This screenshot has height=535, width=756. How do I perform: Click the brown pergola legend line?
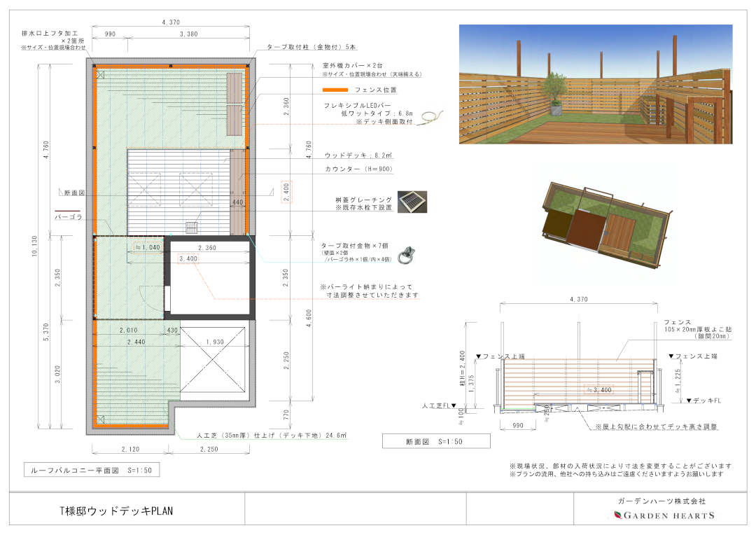pos(68,211)
